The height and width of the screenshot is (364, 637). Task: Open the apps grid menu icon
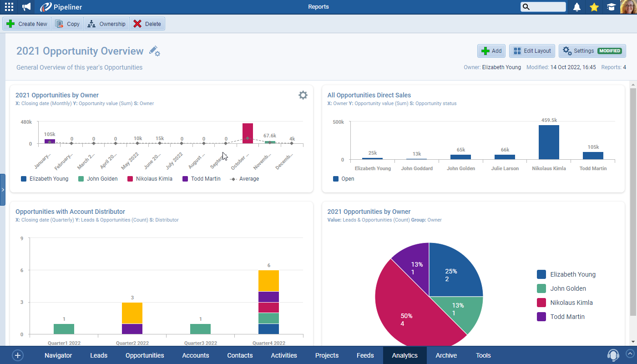tap(9, 7)
